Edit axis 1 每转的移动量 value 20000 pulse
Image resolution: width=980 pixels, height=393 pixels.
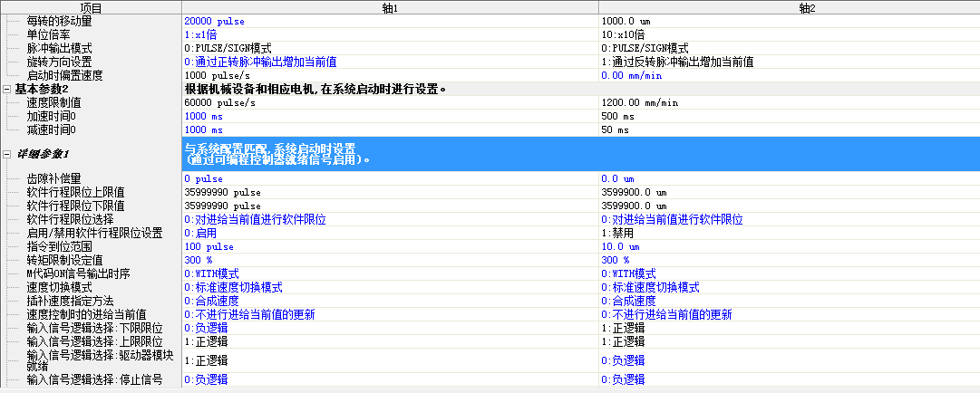[x=390, y=20]
